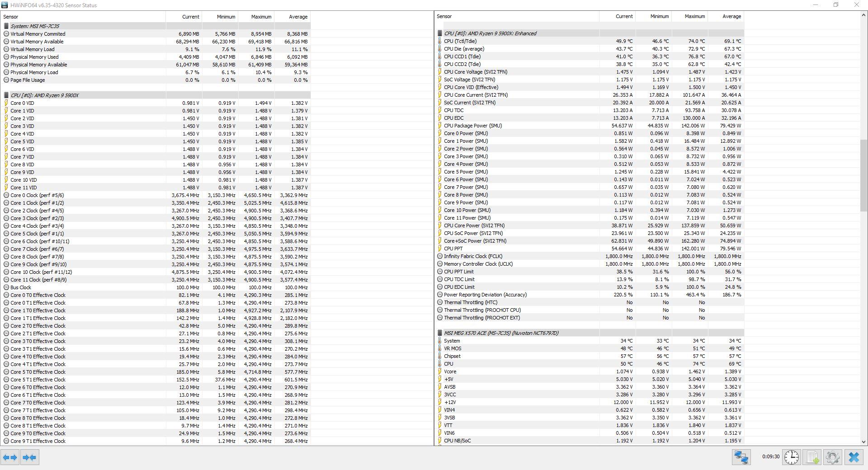The image size is (868, 470).
Task: Click the left panel Maximum column header
Action: click(256, 17)
